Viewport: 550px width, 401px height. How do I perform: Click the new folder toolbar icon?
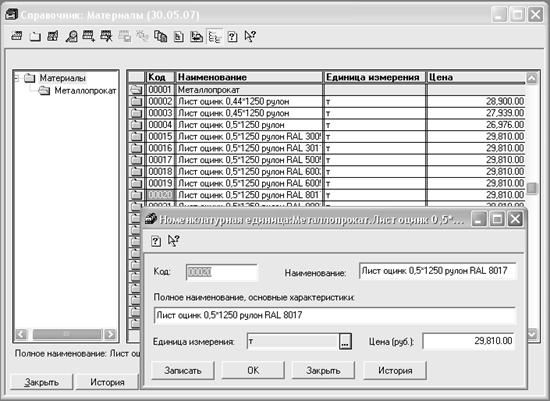35,36
